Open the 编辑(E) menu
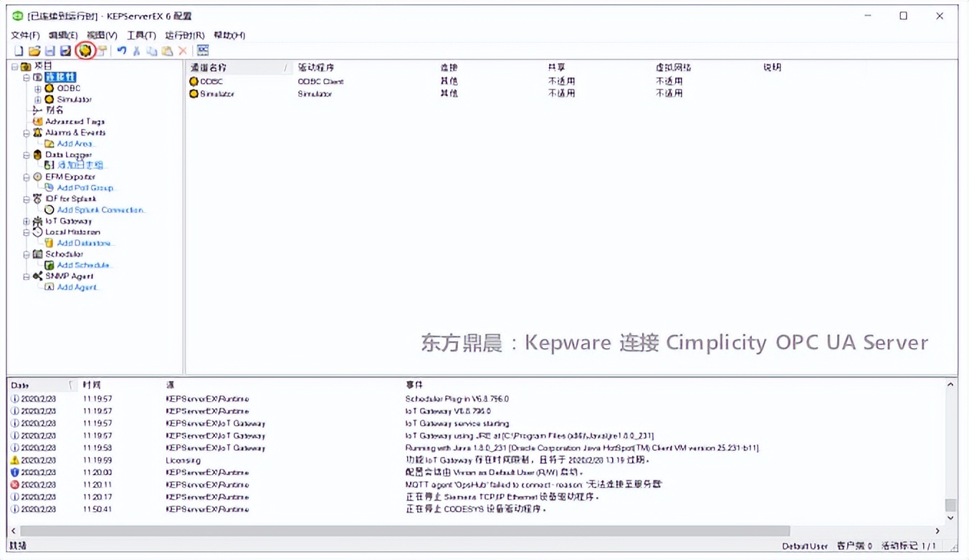 point(63,35)
